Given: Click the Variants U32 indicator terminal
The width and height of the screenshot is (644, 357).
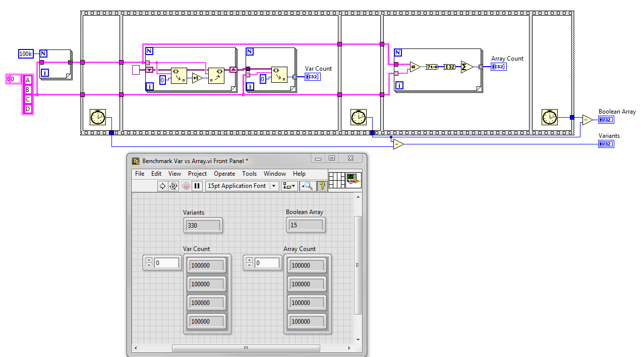Looking at the screenshot, I should [606, 144].
